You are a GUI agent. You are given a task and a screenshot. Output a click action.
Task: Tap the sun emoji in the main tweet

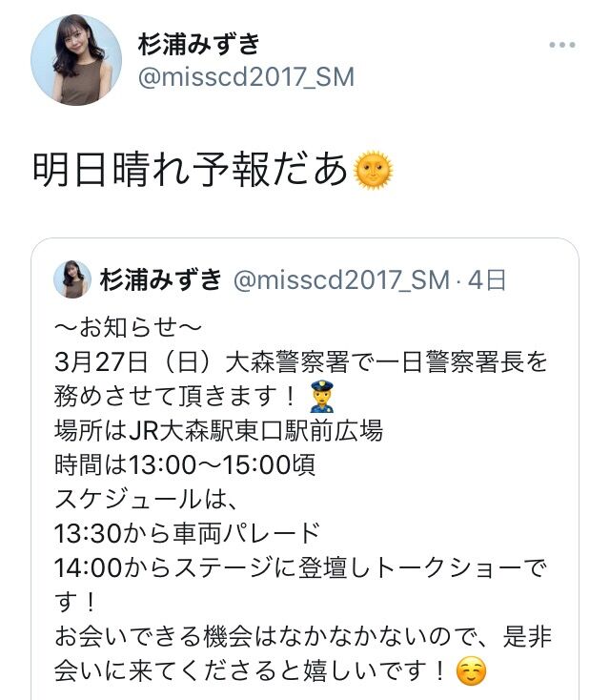click(x=373, y=170)
